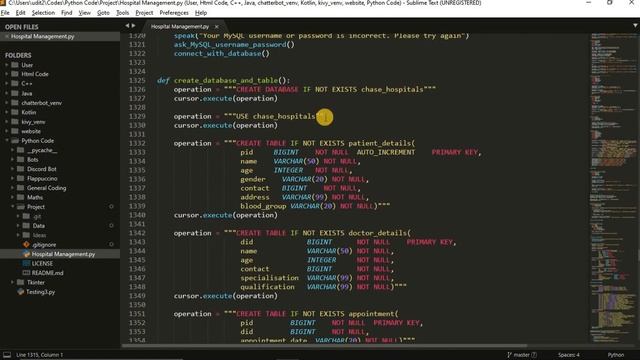Click the Ideas folder icon

[x=26, y=235]
